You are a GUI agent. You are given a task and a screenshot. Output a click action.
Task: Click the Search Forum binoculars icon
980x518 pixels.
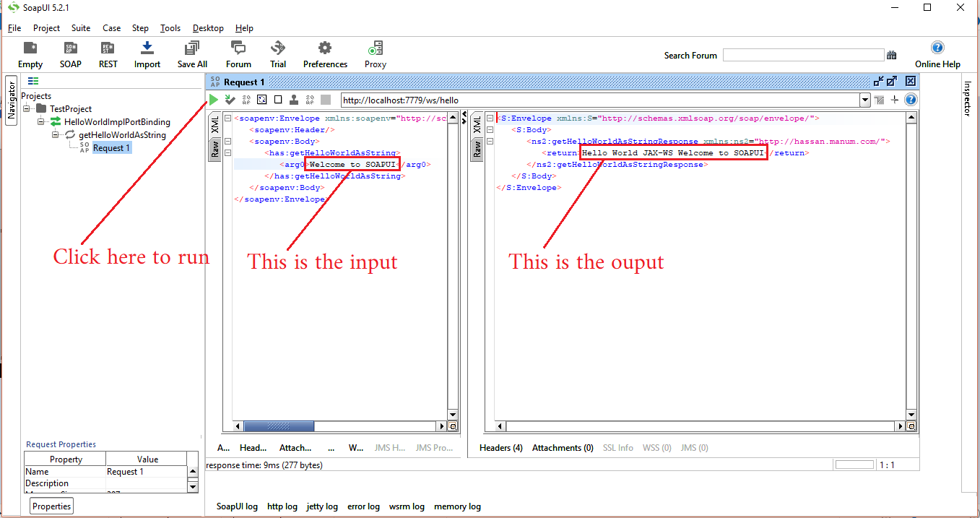892,55
